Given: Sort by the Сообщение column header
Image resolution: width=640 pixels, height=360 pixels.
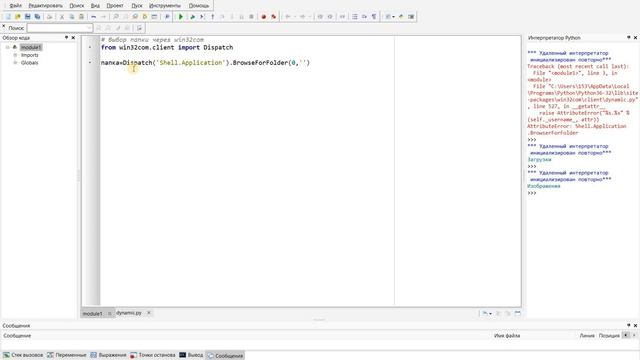Looking at the screenshot, I should point(17,336).
